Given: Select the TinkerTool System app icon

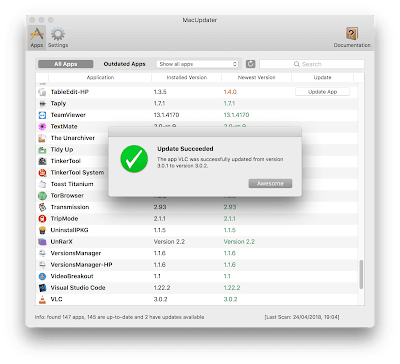Looking at the screenshot, I should (42, 173).
